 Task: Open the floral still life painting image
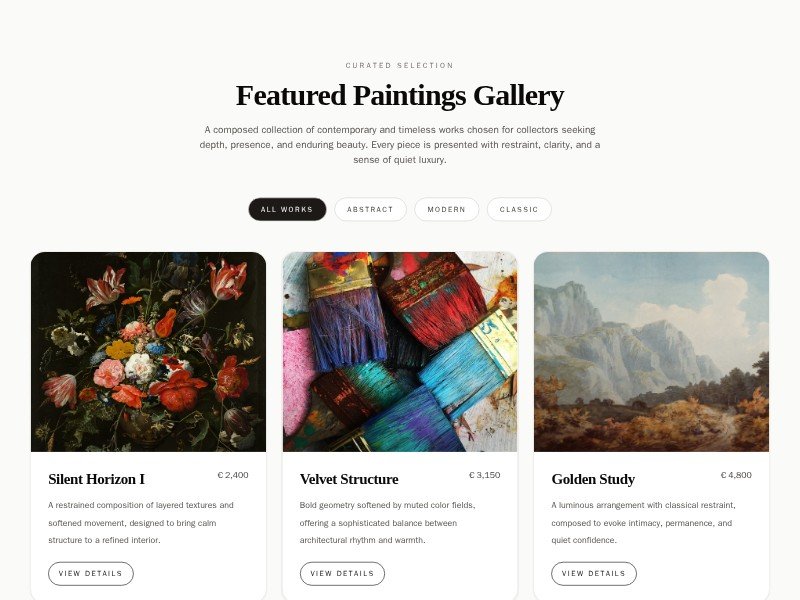tap(148, 352)
